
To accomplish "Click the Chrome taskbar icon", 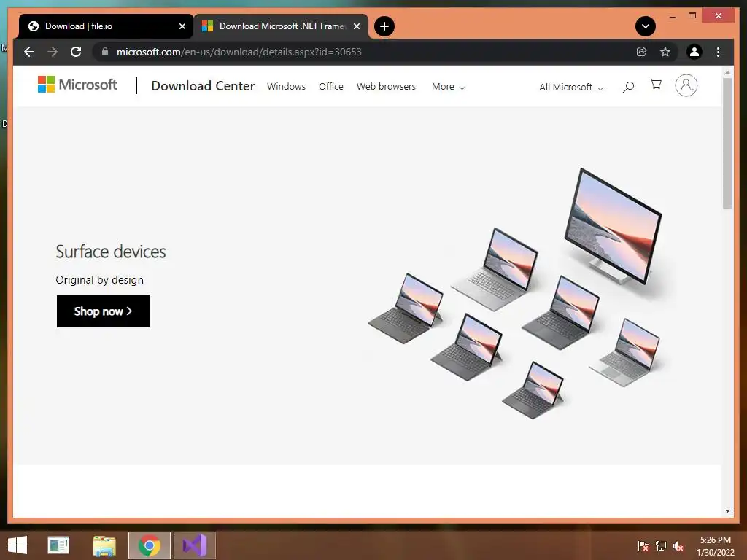I will coord(149,545).
